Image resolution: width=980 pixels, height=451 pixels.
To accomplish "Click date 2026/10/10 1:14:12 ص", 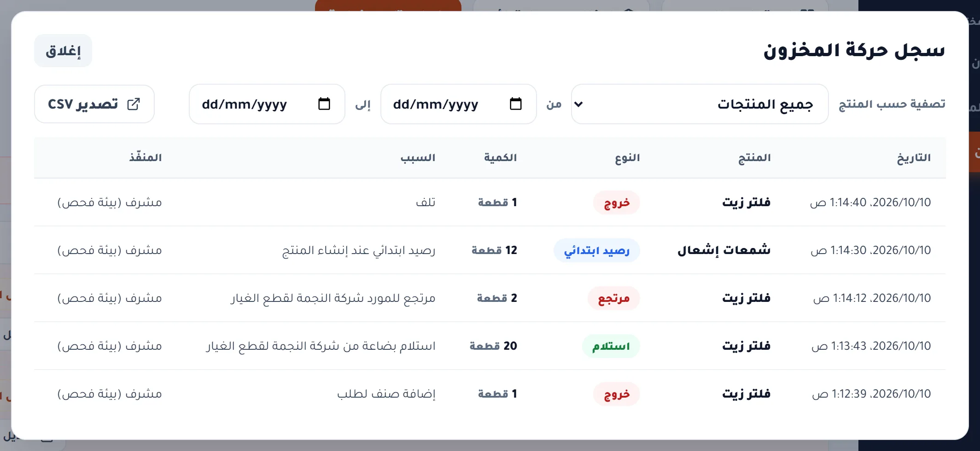I will 872,298.
